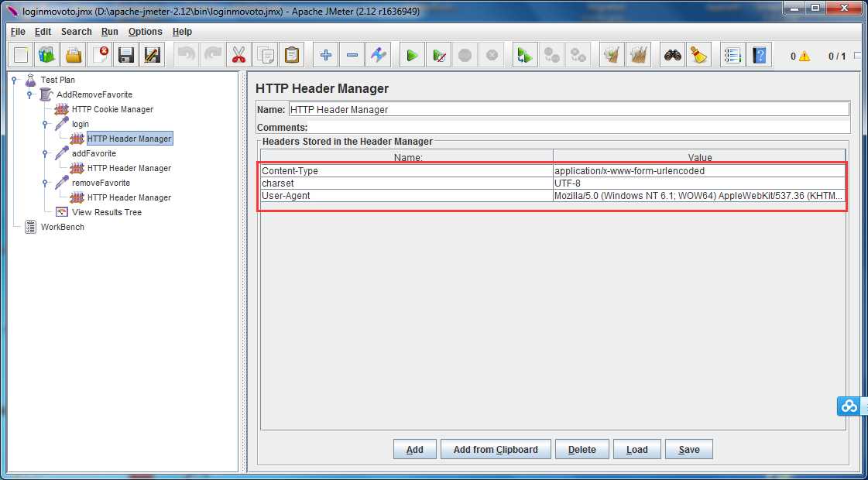868x480 pixels.
Task: Select HTTP Header Manager under removeFavorite
Action: pos(129,197)
